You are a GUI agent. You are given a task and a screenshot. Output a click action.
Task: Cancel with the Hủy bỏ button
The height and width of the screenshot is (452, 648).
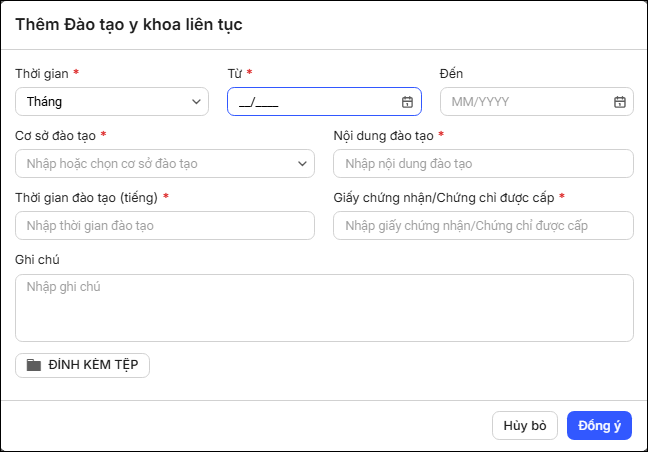pos(525,426)
